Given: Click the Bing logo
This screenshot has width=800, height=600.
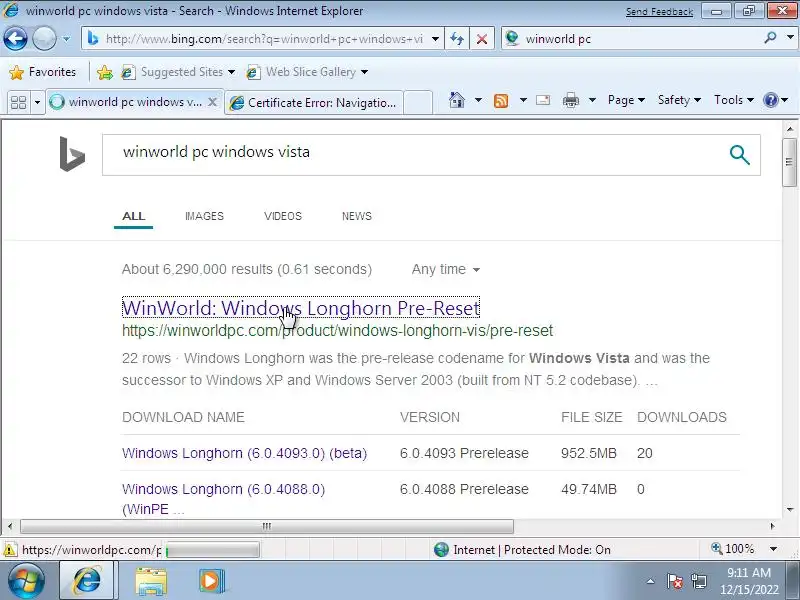Looking at the screenshot, I should 72,154.
